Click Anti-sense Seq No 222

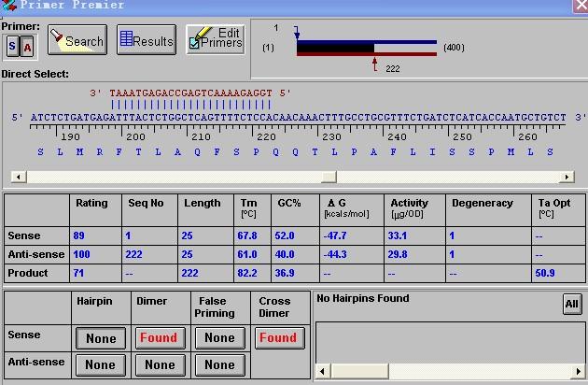click(133, 255)
